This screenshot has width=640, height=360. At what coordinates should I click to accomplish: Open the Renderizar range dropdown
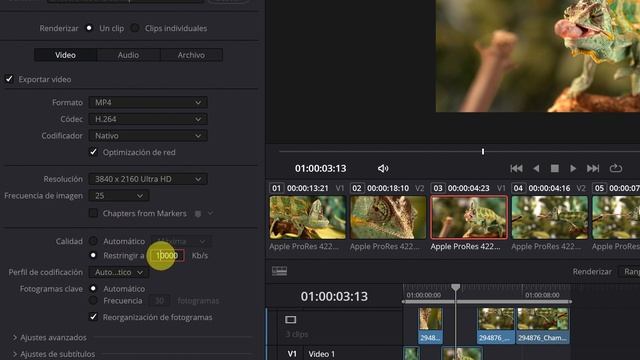click(x=630, y=272)
